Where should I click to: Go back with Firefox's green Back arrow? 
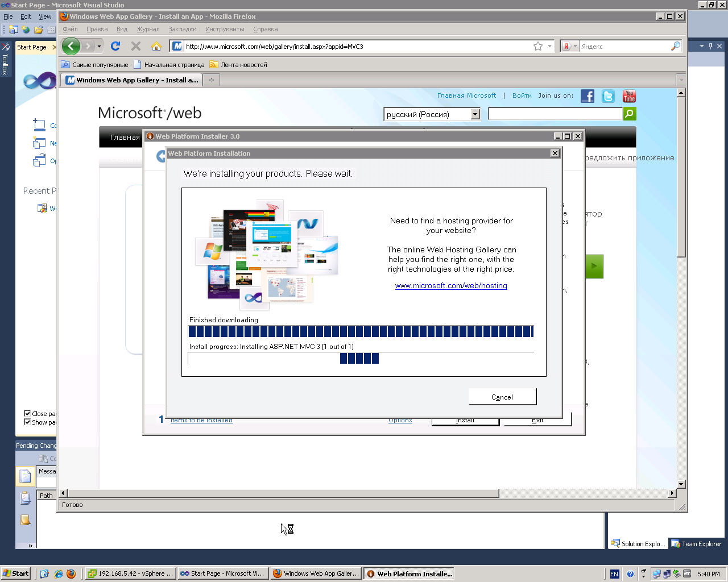pos(71,46)
